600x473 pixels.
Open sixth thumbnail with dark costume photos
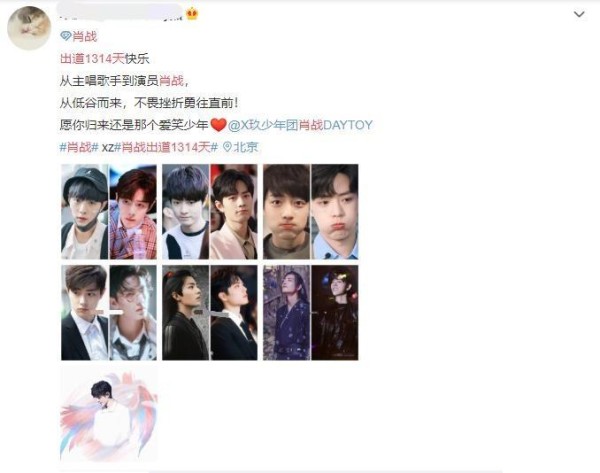[311, 313]
